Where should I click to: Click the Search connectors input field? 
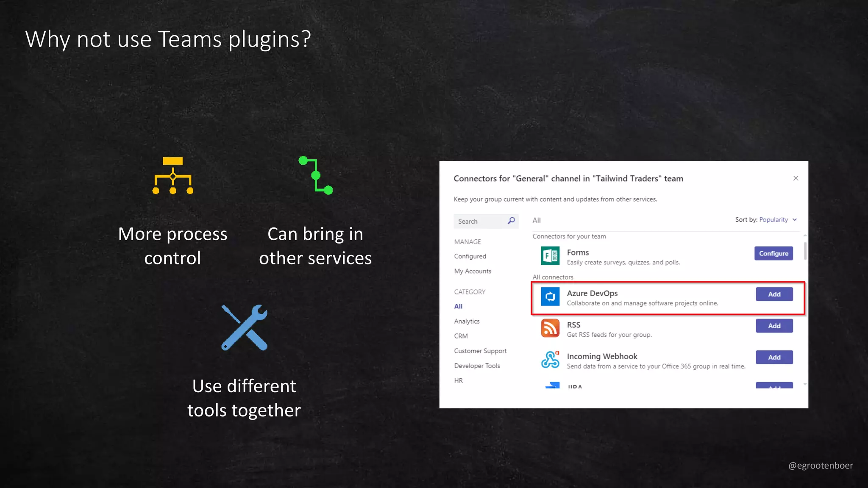pyautogui.click(x=486, y=221)
